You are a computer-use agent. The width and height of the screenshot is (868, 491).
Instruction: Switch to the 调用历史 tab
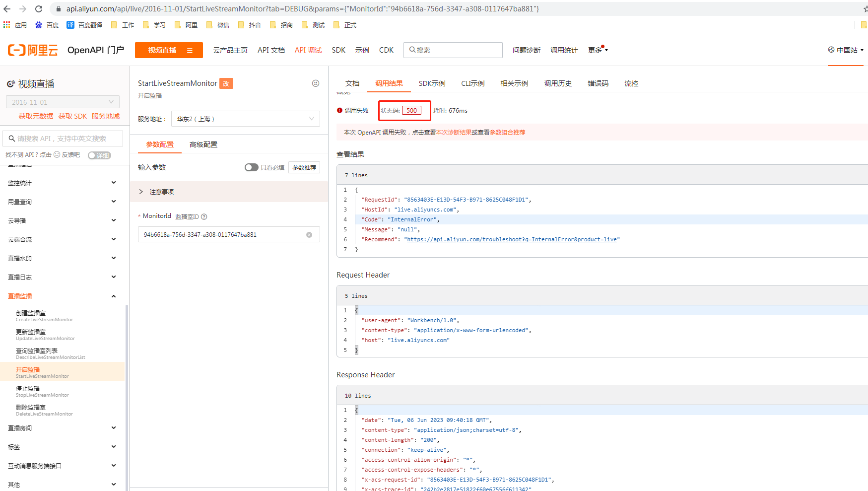click(x=558, y=83)
